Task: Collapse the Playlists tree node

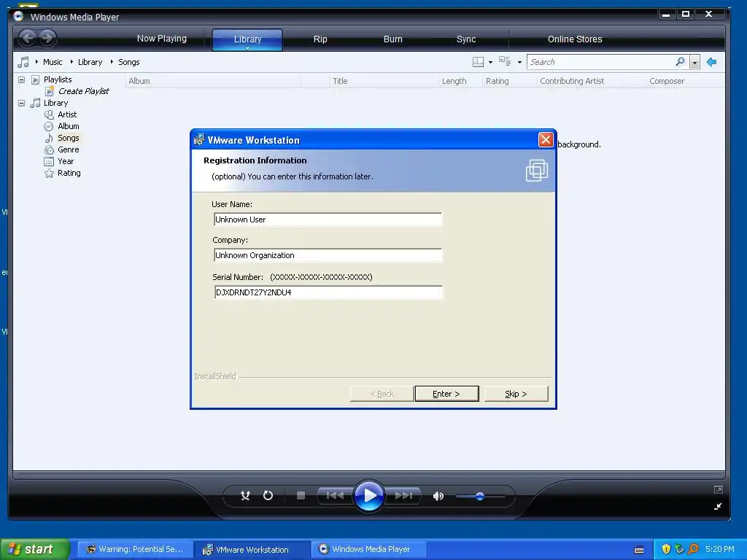Action: tap(21, 79)
